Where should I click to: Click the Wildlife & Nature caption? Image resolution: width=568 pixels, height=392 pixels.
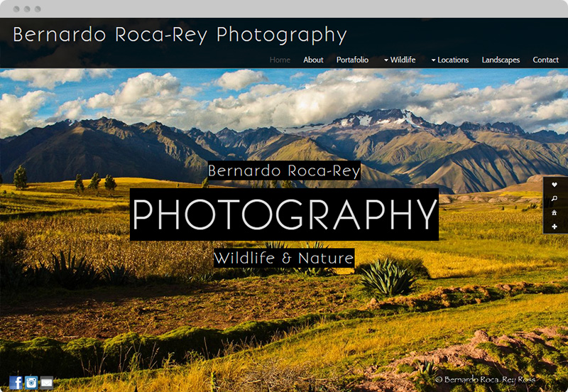point(283,258)
